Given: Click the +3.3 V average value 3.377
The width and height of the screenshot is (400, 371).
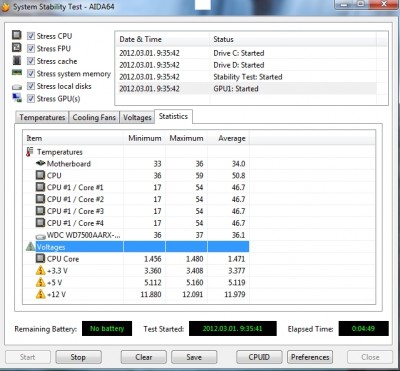Looking at the screenshot, I should pyautogui.click(x=237, y=271).
